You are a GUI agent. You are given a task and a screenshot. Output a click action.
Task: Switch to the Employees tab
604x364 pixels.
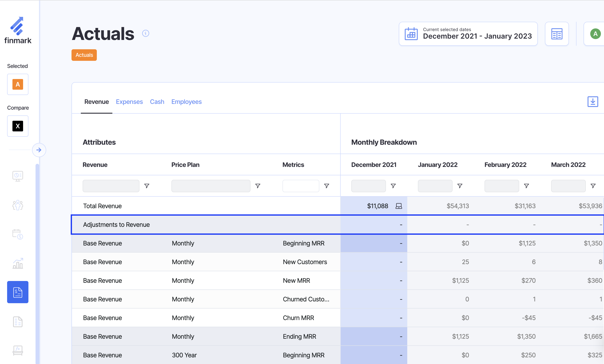[x=186, y=102]
